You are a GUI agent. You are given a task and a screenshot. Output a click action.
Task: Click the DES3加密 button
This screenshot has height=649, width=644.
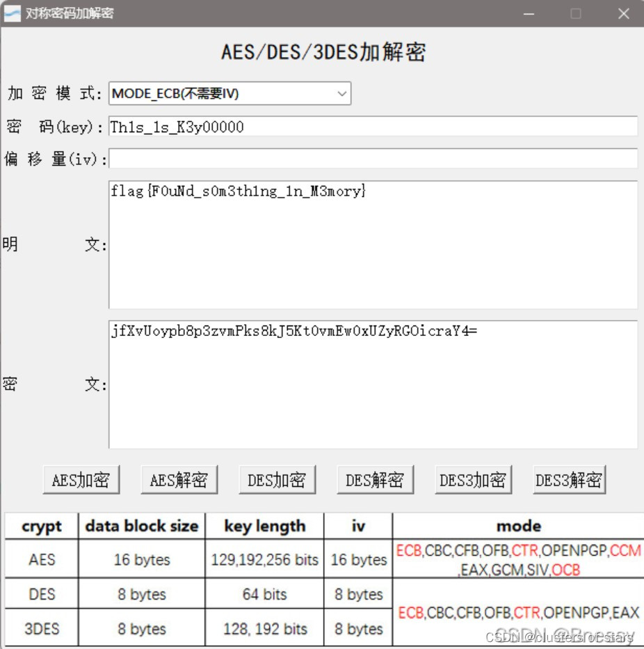coord(473,479)
